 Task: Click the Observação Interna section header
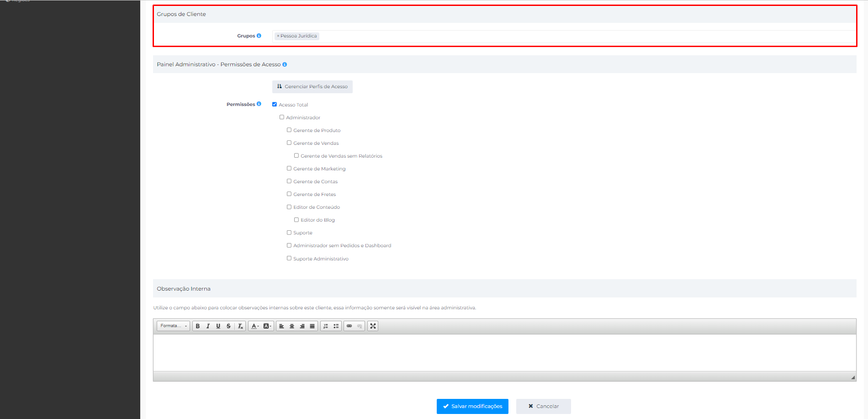click(504, 289)
